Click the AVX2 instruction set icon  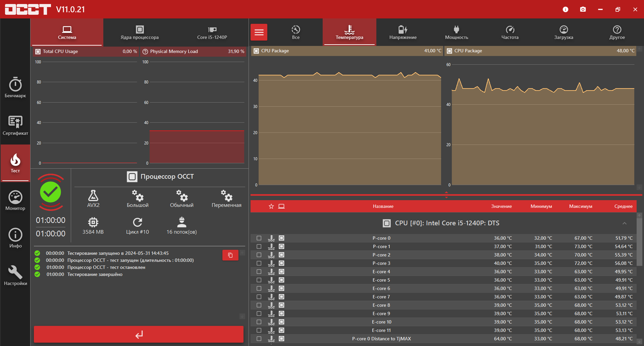pyautogui.click(x=93, y=198)
